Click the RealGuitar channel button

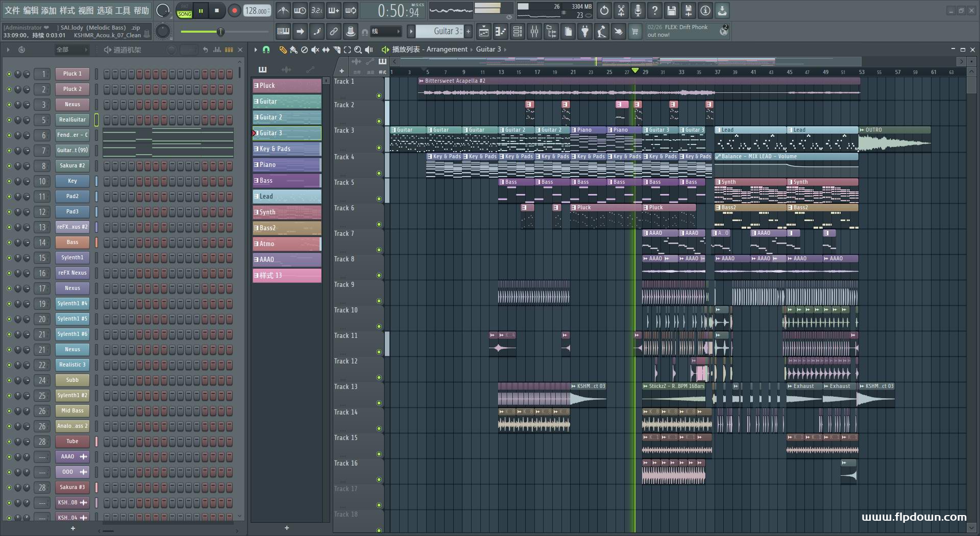[72, 120]
